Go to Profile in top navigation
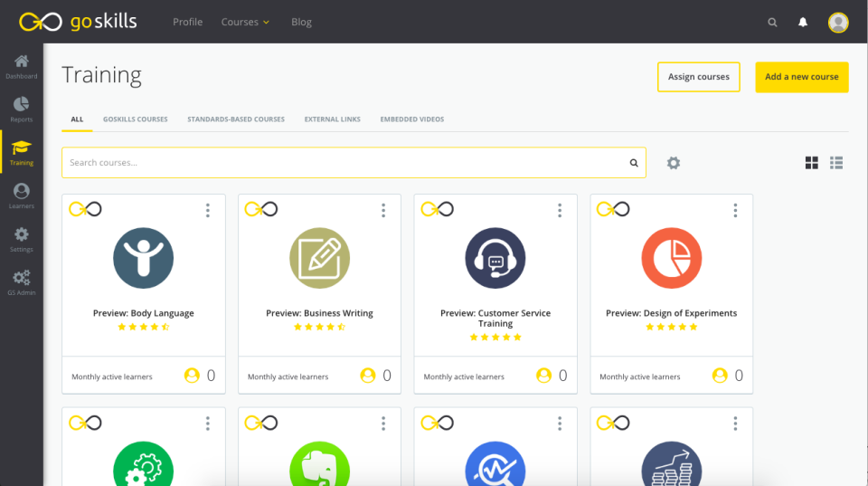 pyautogui.click(x=188, y=22)
